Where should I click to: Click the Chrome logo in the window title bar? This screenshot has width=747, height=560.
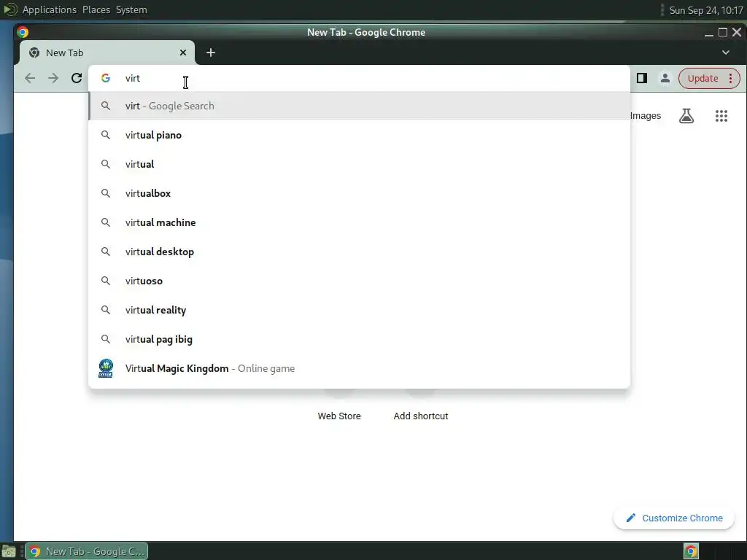coord(23,32)
